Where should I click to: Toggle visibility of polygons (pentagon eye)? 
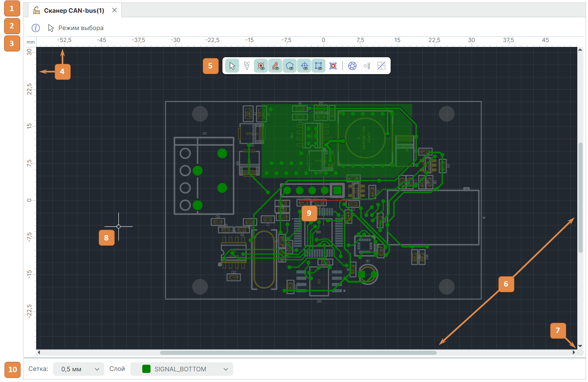tap(290, 66)
